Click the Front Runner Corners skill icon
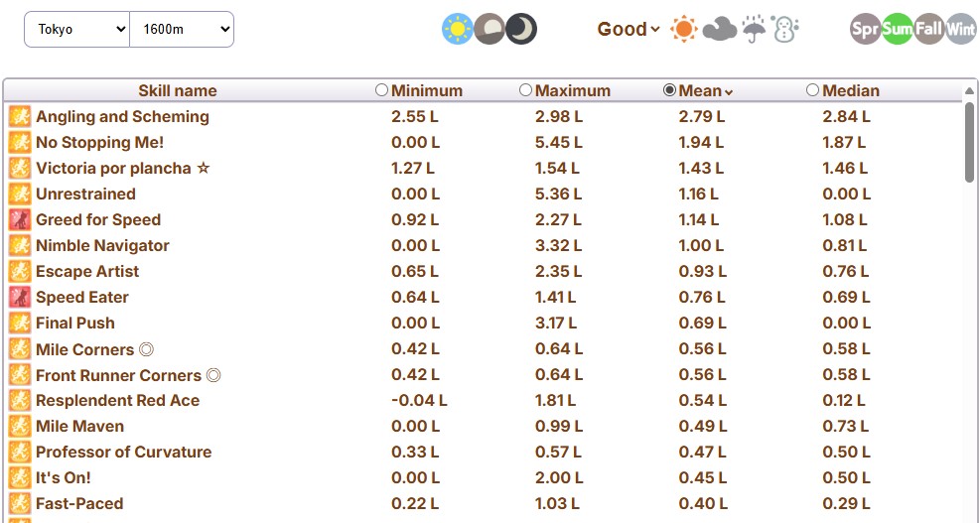This screenshot has width=980, height=523. point(20,375)
